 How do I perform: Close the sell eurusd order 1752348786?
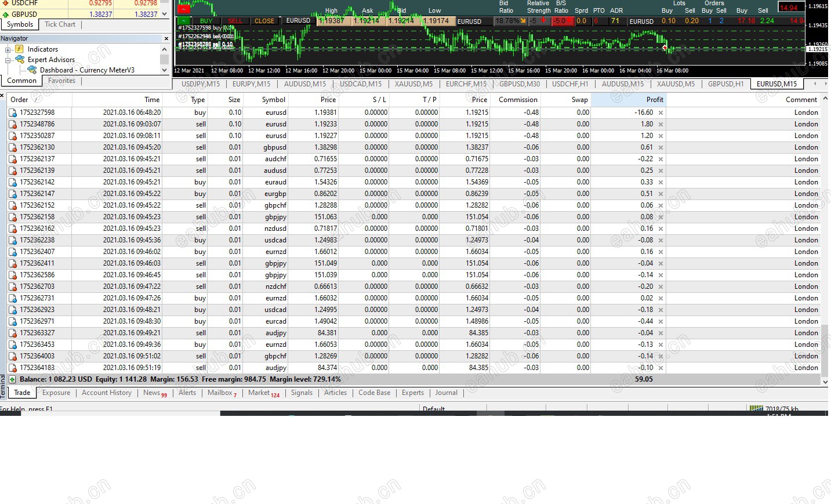click(661, 124)
